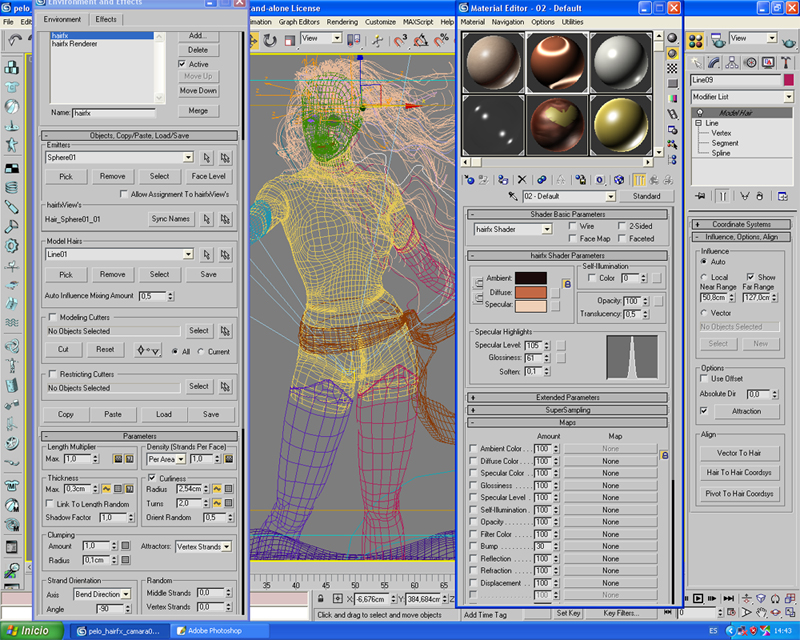Open the Motion panel tab icon
Viewport: 800px width, 640px height.
(750, 62)
